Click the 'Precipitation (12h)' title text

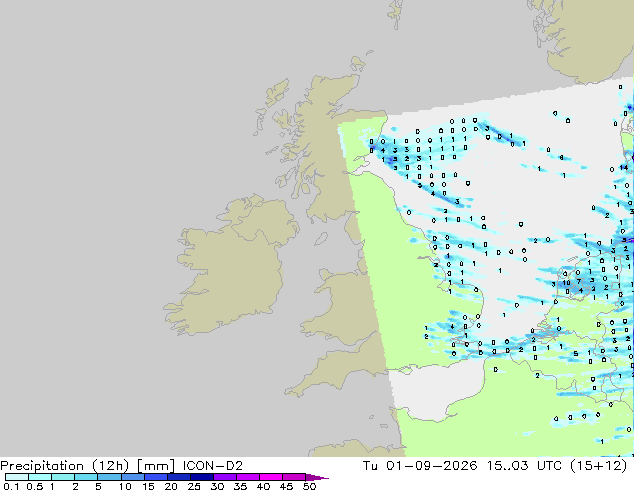pyautogui.click(x=65, y=466)
